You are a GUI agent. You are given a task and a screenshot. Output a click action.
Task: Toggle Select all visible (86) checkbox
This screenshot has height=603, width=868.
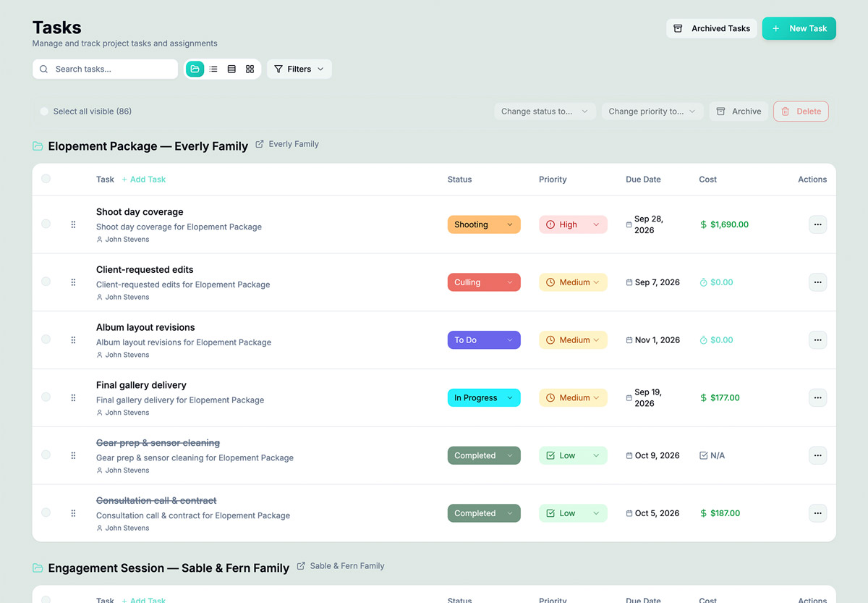tap(44, 111)
